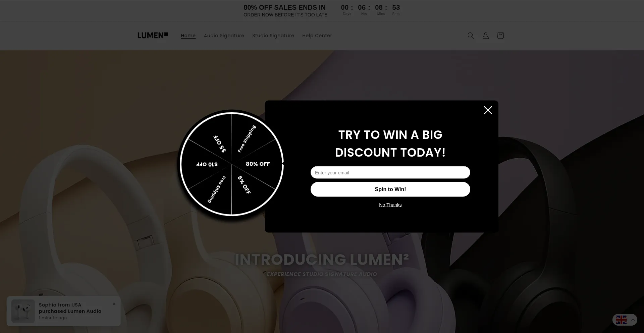Image resolution: width=644 pixels, height=333 pixels.
Task: Focus the Enter your email field
Action: click(390, 172)
